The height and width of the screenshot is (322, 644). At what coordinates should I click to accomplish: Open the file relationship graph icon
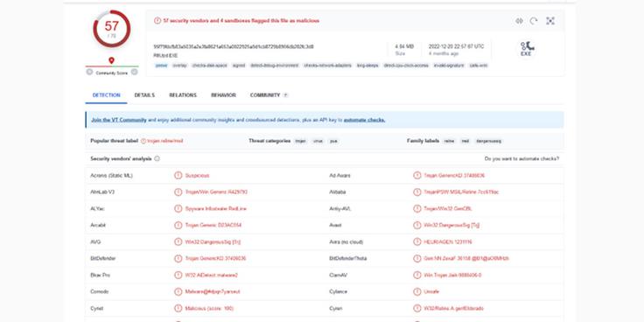point(550,21)
